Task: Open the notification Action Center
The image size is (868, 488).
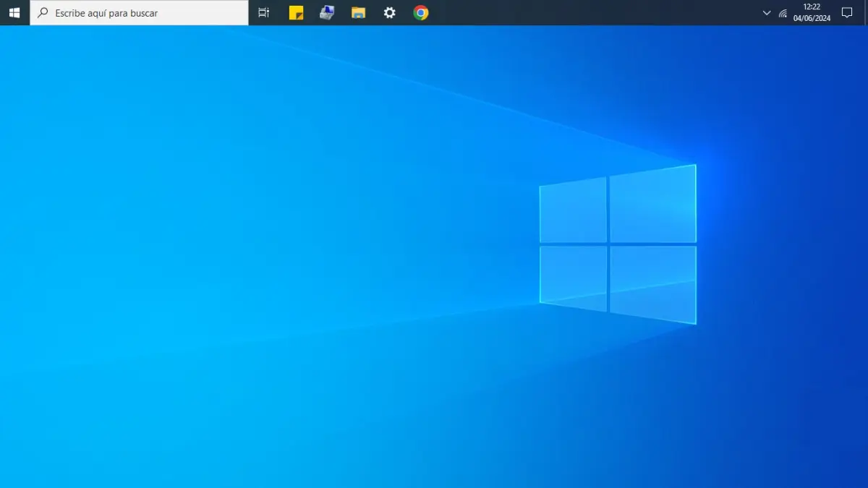Action: pos(847,13)
